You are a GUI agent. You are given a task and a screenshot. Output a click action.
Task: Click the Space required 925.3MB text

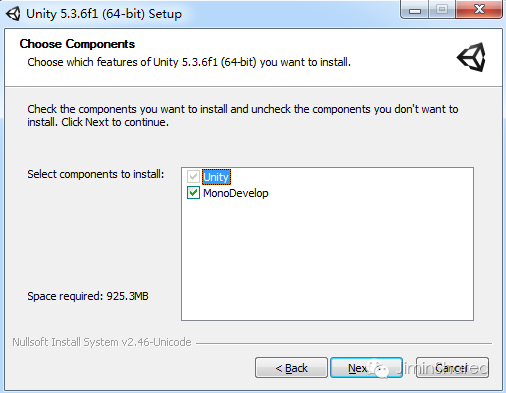(88, 296)
